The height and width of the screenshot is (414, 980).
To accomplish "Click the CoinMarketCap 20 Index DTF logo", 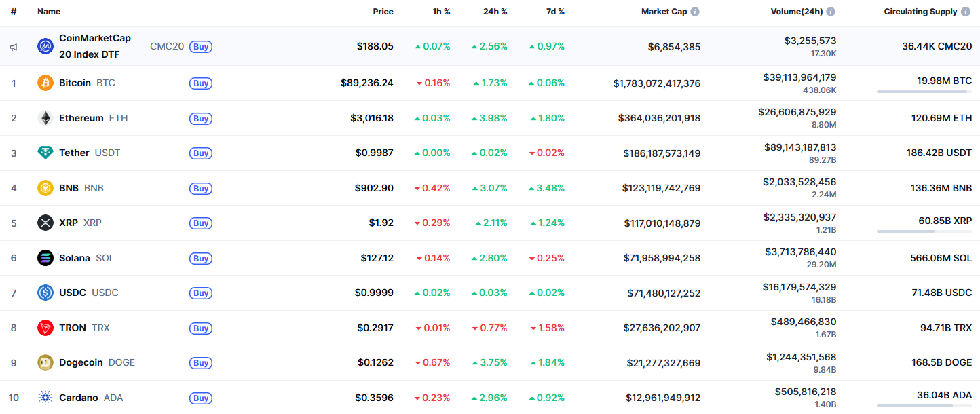I will (44, 45).
